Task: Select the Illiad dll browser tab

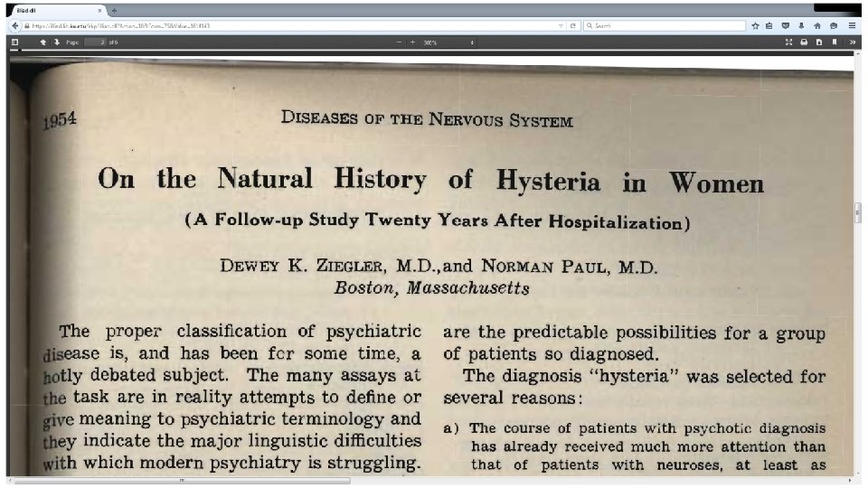Action: click(57, 11)
